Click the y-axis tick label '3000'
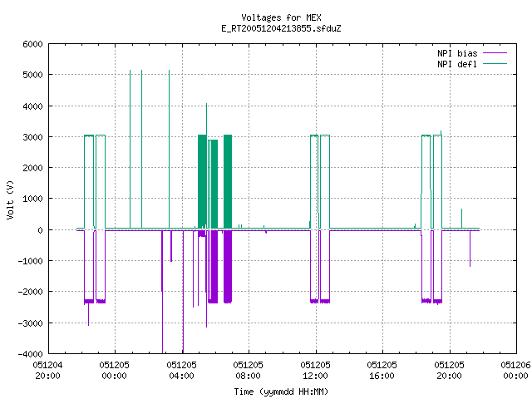 [32, 137]
